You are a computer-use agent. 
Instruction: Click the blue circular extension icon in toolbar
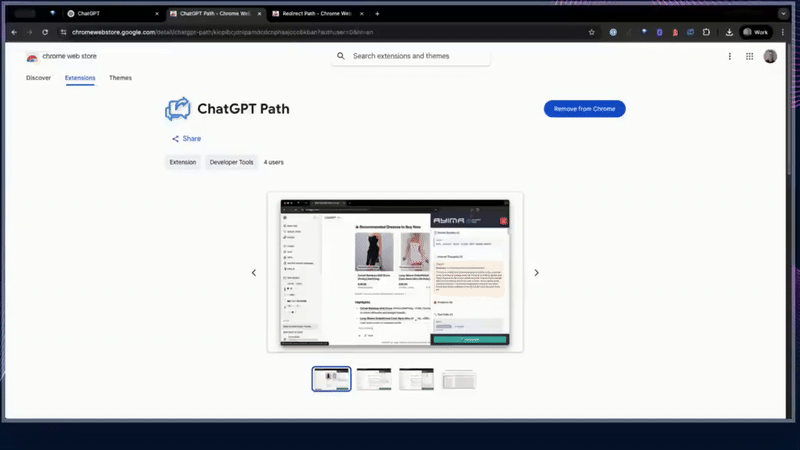point(613,32)
